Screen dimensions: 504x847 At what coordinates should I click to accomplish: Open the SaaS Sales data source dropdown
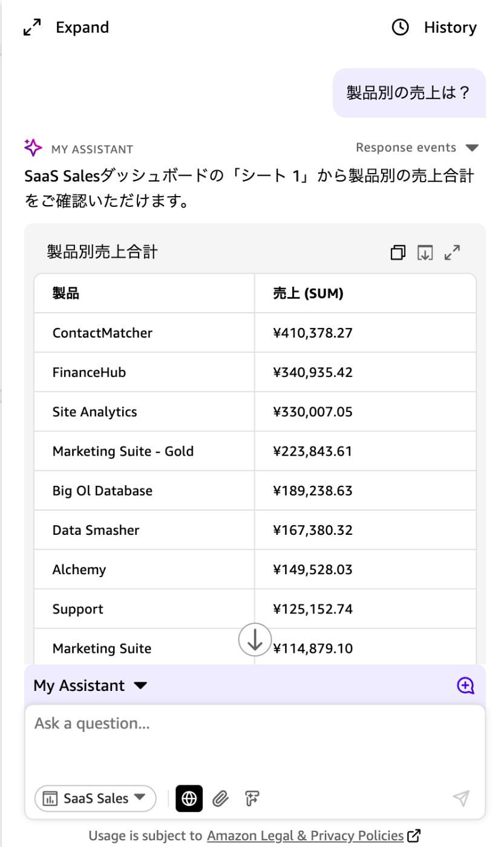point(96,799)
